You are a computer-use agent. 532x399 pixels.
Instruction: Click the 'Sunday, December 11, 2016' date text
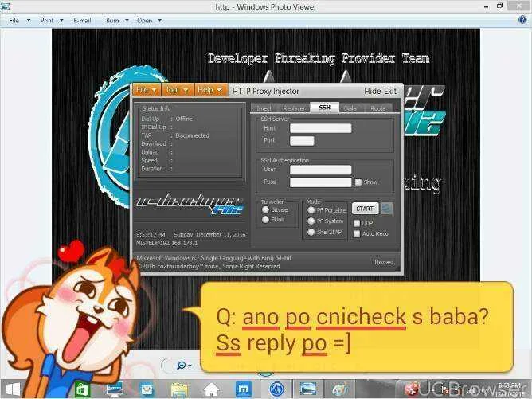(209, 234)
